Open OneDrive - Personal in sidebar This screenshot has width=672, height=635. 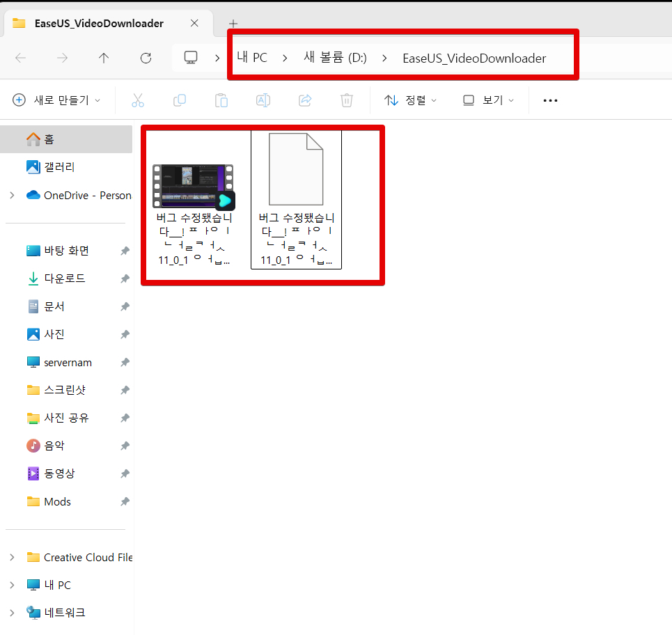tap(78, 196)
